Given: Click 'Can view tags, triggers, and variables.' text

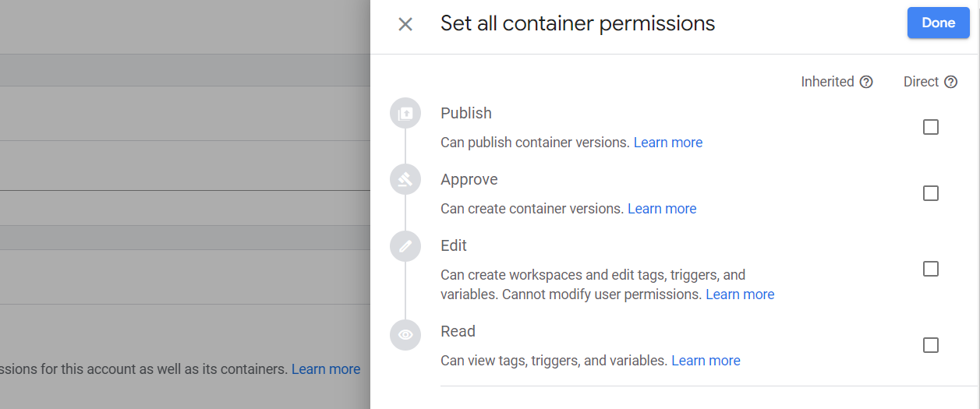Looking at the screenshot, I should coord(554,361).
